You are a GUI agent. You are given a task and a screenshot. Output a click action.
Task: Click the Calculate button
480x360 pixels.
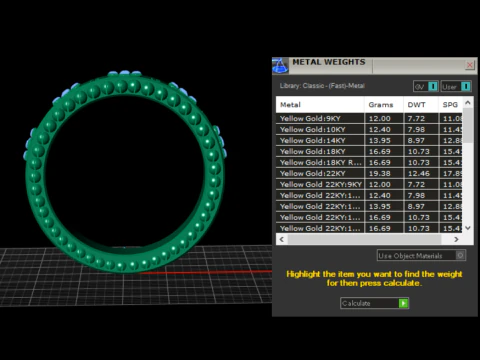pos(374,303)
